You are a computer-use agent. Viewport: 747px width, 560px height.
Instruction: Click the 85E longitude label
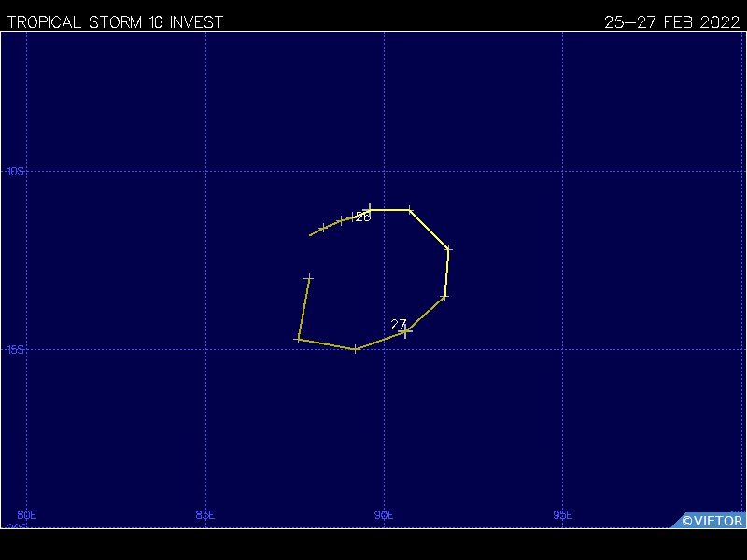click(205, 515)
